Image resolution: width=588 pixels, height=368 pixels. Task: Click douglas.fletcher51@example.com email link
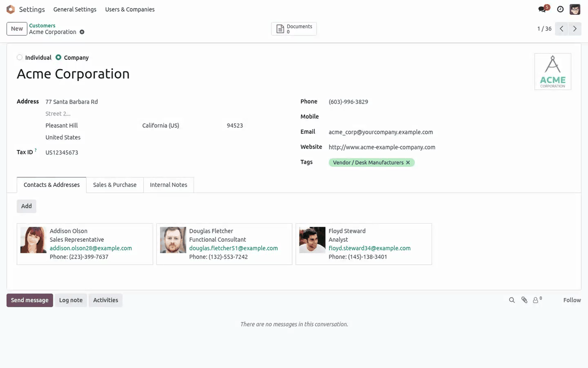[x=233, y=248]
